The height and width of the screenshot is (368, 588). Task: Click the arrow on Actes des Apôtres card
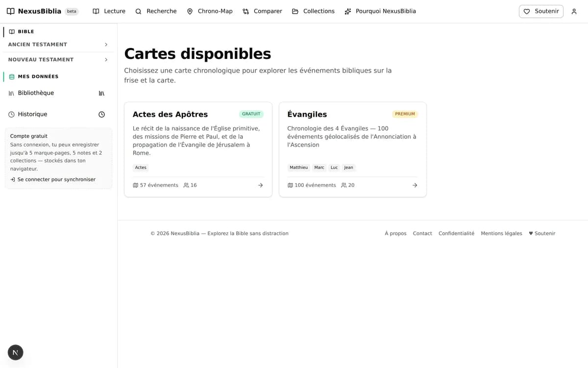click(x=260, y=185)
